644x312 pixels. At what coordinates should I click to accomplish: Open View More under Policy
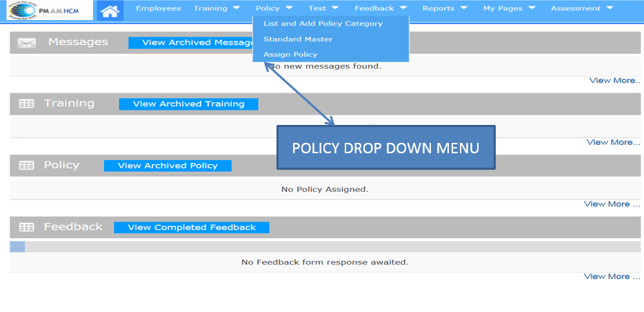coord(612,204)
